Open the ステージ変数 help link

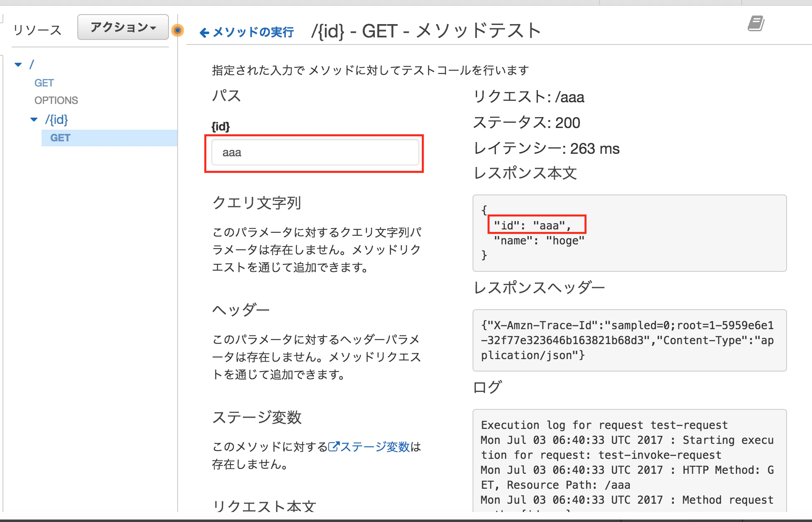point(375,447)
